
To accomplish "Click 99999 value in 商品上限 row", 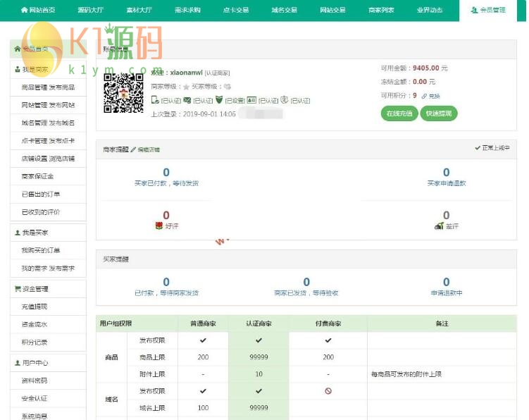I will [259, 357].
